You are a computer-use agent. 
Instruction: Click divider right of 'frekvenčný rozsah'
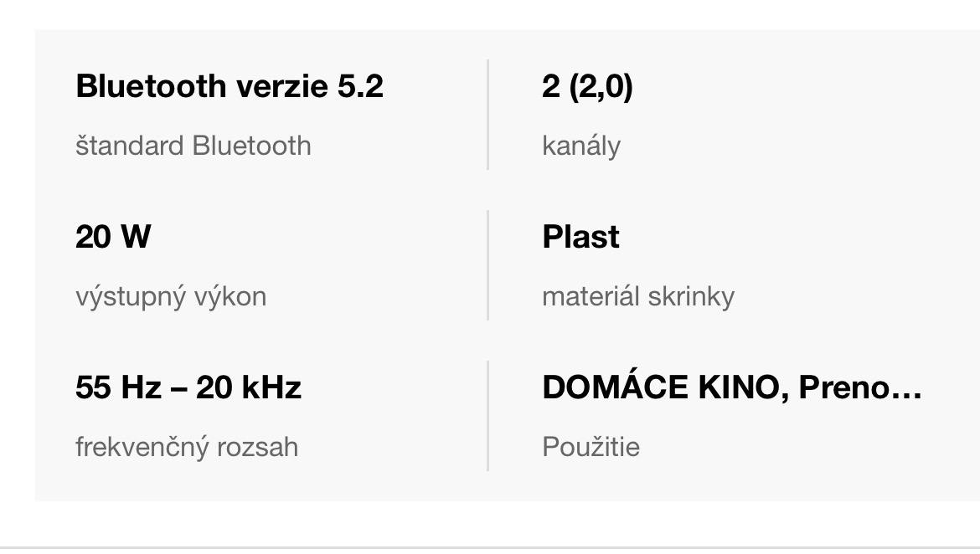pos(487,416)
